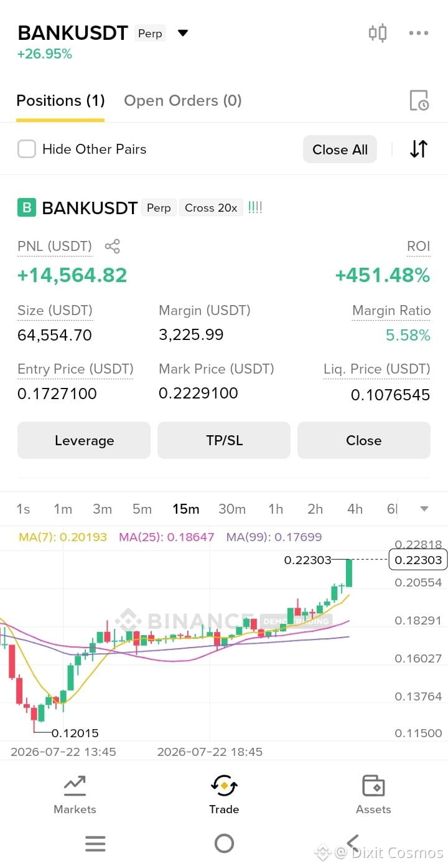The height and width of the screenshot is (868, 448).
Task: Expand the more intervals dropdown arrow
Action: tap(424, 509)
